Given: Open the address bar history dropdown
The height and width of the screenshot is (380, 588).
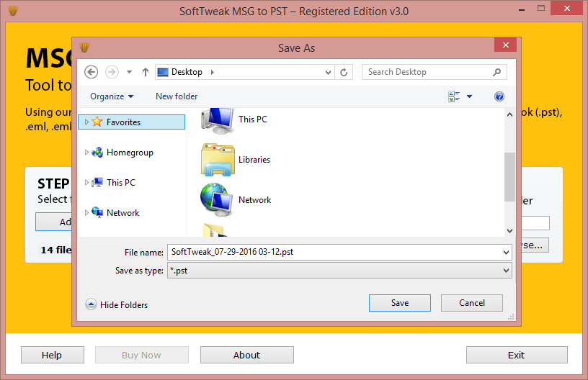Looking at the screenshot, I should tap(328, 72).
